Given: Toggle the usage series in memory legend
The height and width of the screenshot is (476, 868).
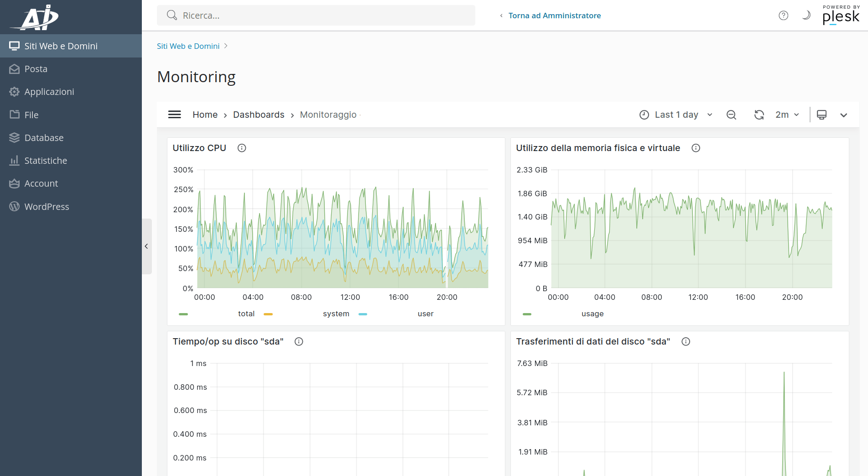Looking at the screenshot, I should pyautogui.click(x=593, y=314).
